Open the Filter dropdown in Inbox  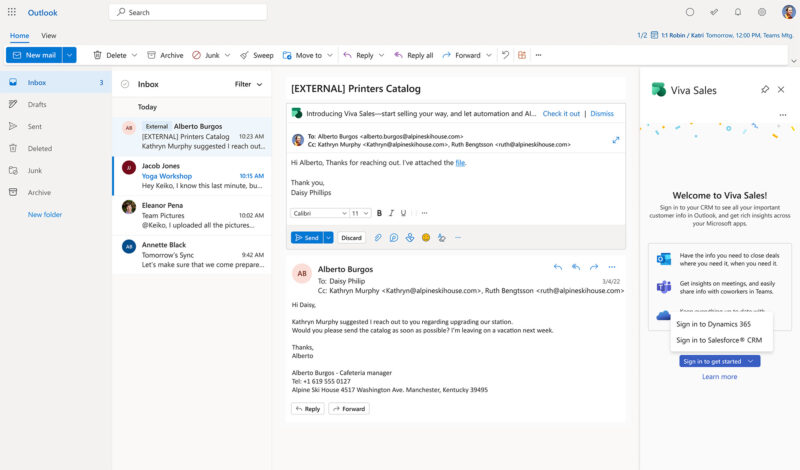248,84
